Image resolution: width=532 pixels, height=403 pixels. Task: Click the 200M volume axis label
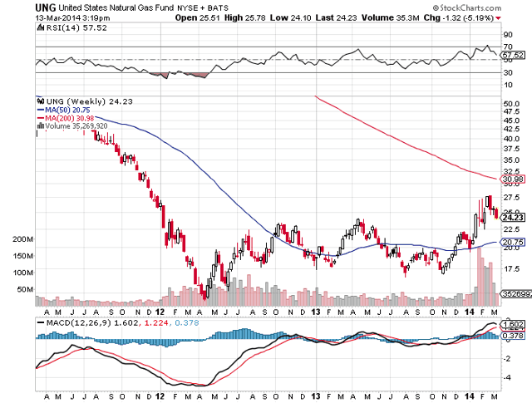tap(23, 239)
